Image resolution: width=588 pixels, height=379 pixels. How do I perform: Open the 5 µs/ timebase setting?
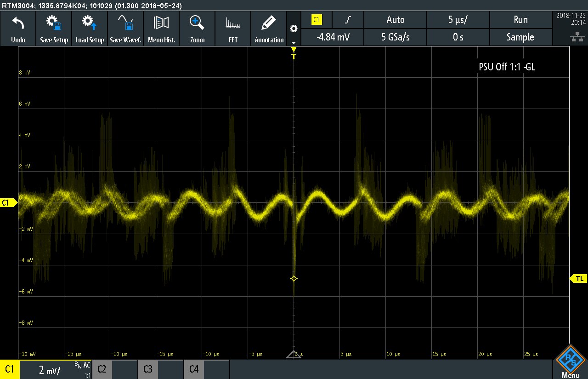tap(458, 20)
